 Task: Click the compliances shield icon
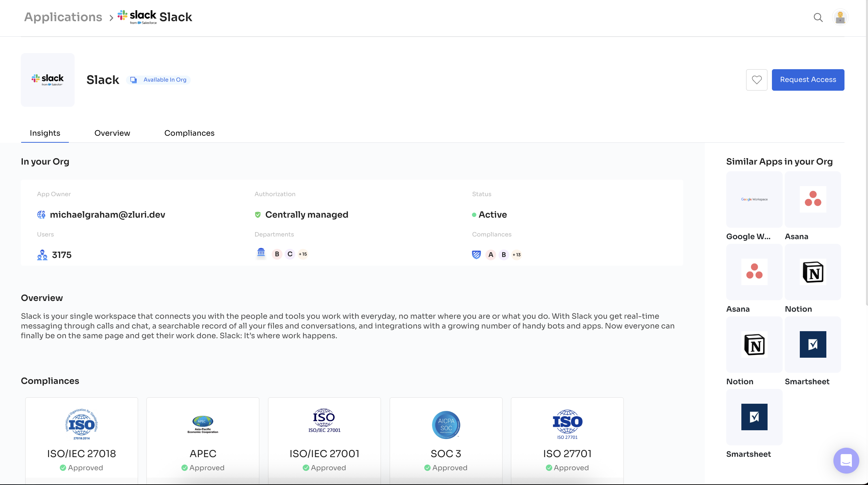pyautogui.click(x=476, y=255)
